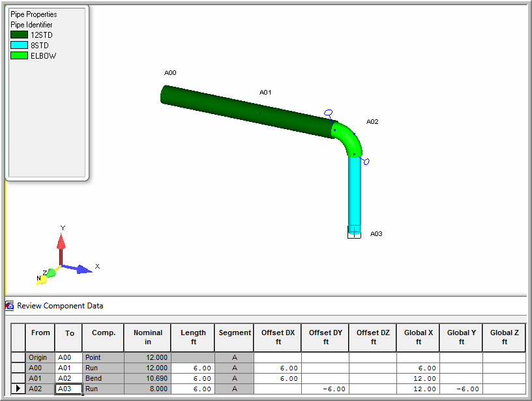The height and width of the screenshot is (401, 532).
Task: Click the 12STD dark green color swatch
Action: coord(19,35)
